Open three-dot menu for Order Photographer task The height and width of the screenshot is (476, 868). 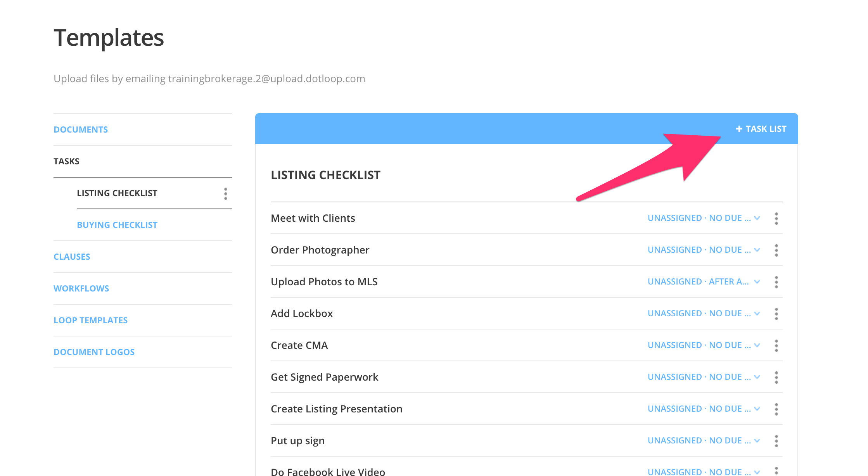[776, 250]
